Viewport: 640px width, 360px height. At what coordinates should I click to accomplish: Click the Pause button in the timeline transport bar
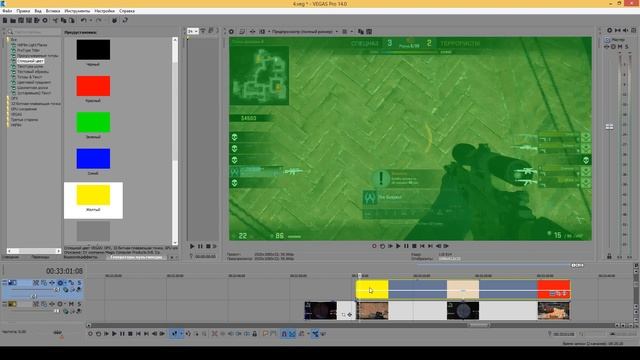(122, 334)
